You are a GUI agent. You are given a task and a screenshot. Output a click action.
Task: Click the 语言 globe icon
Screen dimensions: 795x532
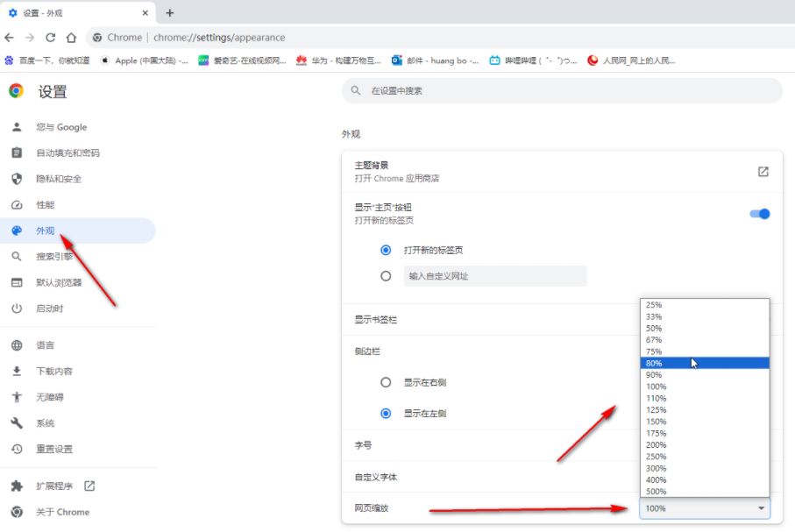click(17, 345)
